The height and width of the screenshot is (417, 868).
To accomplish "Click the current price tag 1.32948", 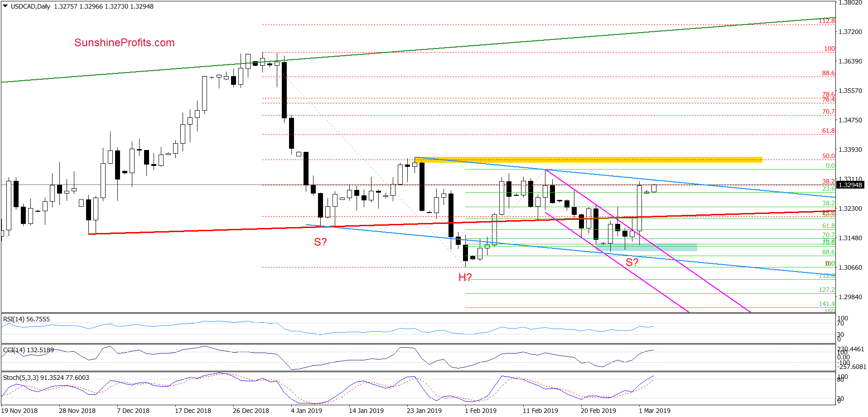I will point(850,185).
